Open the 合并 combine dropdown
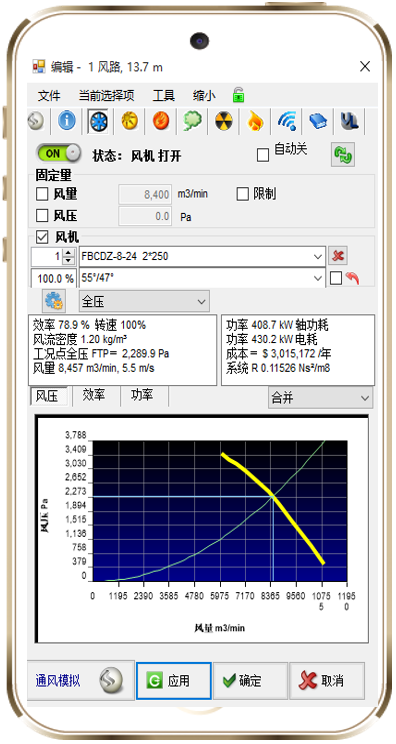Image resolution: width=396 pixels, height=744 pixels. (321, 398)
